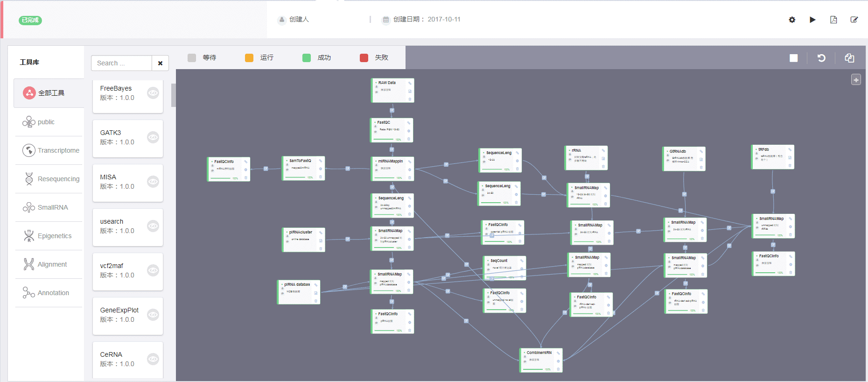The image size is (868, 382).
Task: Toggle eye icon for MISA tool
Action: pyautogui.click(x=153, y=182)
